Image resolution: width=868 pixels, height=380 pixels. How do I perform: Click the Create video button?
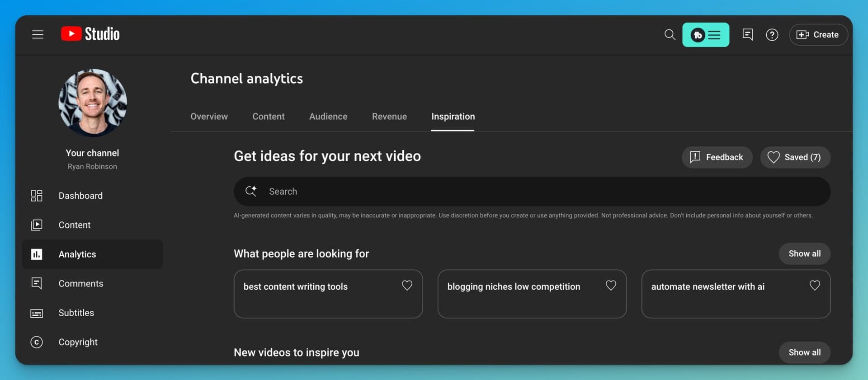tap(818, 35)
